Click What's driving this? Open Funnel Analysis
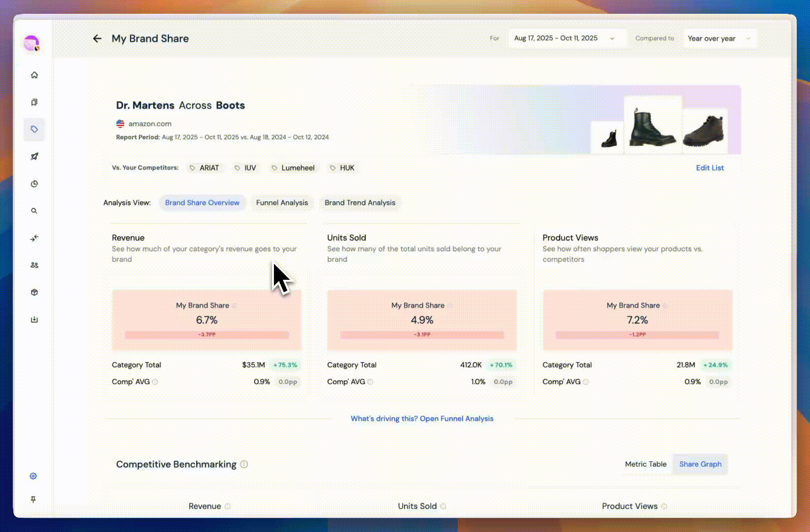 [x=422, y=419]
